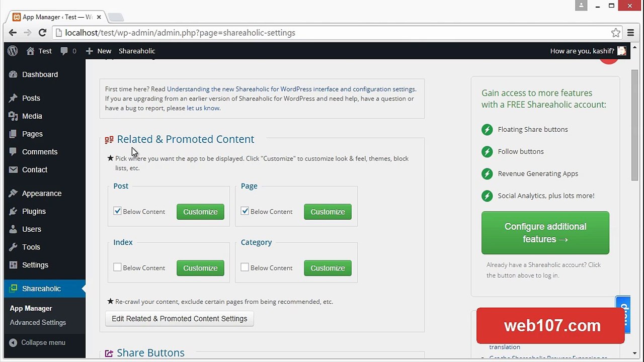Click the Dashboard gauge icon

[x=13, y=74]
